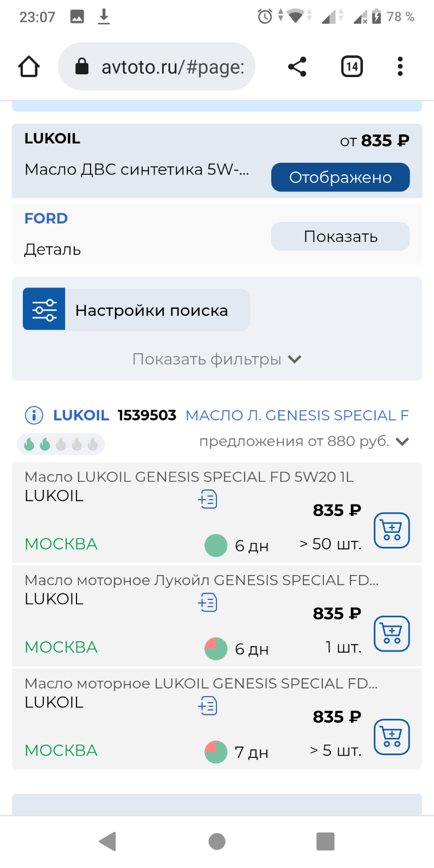Click Показать button for FORD
The width and height of the screenshot is (434, 868).
tap(340, 237)
